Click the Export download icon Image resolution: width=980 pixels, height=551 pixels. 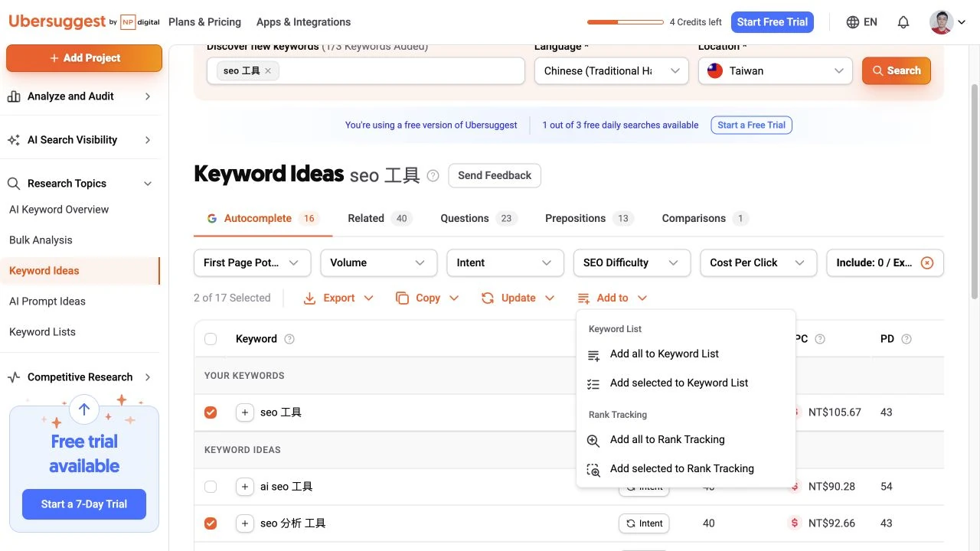pyautogui.click(x=309, y=298)
